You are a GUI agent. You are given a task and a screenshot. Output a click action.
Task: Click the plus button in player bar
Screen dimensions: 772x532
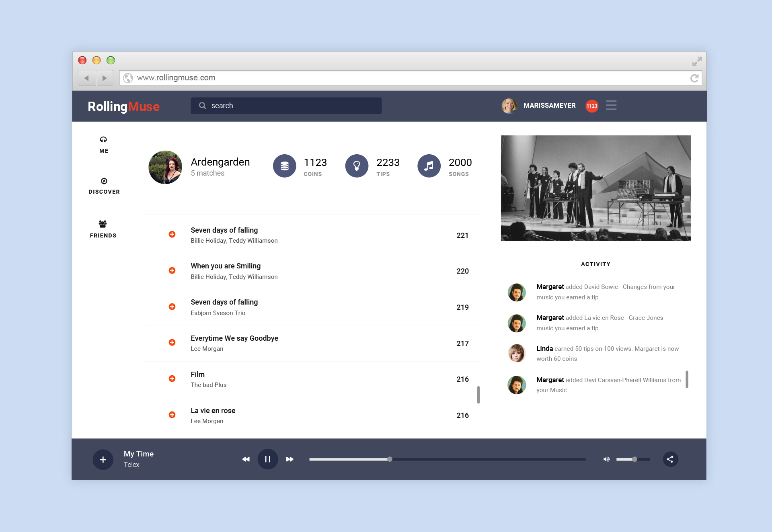click(103, 459)
